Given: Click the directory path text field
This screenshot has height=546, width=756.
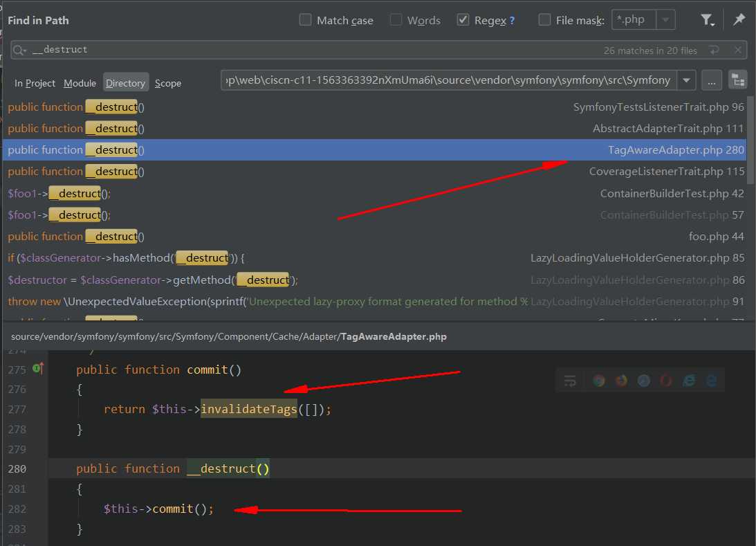Looking at the screenshot, I should pyautogui.click(x=449, y=80).
